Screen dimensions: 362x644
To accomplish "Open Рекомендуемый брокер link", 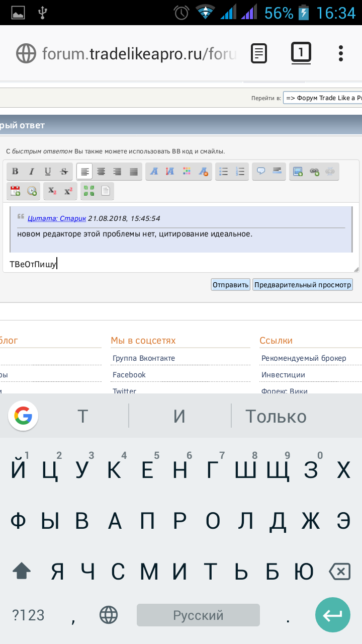I will [x=304, y=358].
